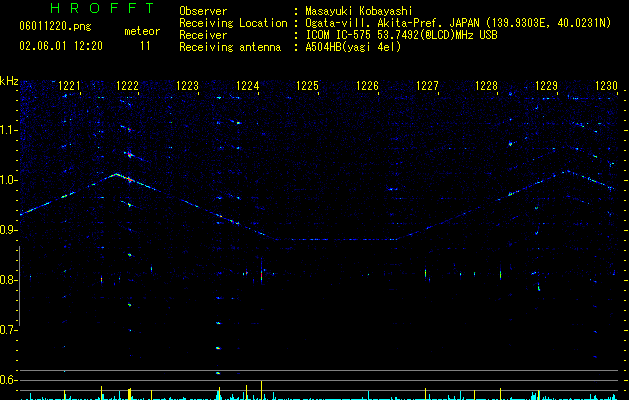Click the HROFFT title text
Screen dimensions: 629x400
point(102,8)
